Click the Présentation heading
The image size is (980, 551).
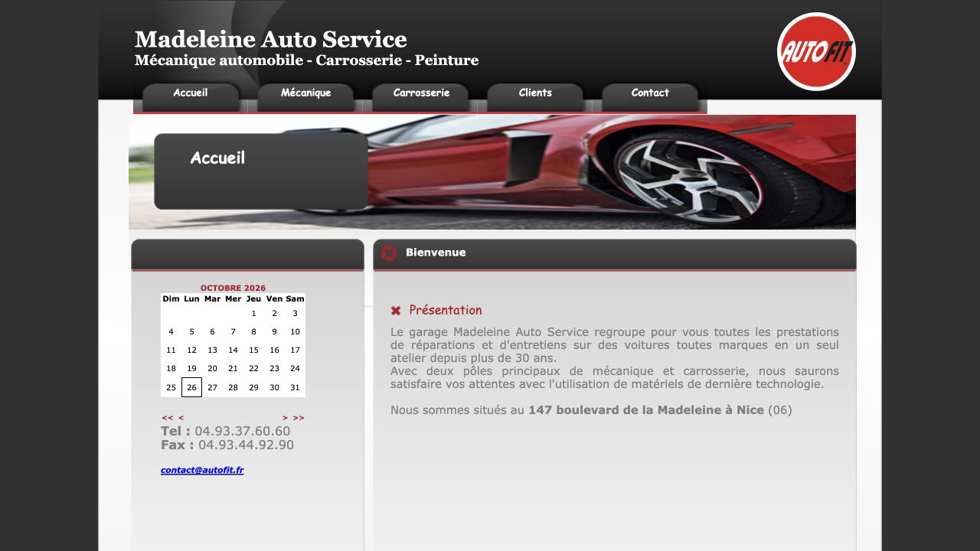point(446,310)
